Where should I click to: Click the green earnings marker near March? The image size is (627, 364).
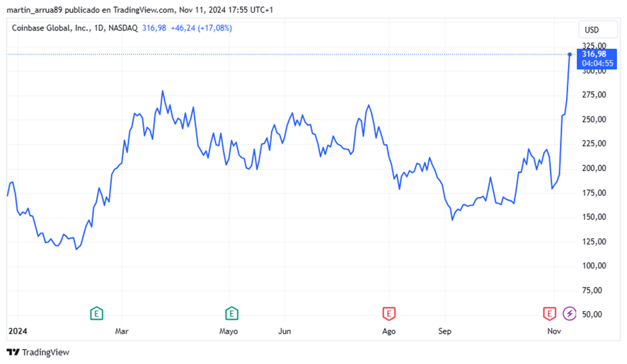point(96,314)
